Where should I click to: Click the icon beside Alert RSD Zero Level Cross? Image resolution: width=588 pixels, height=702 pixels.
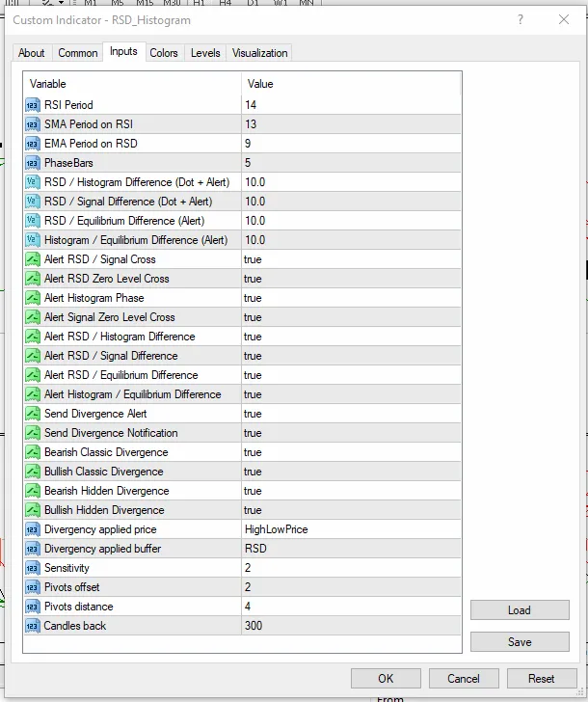click(33, 279)
